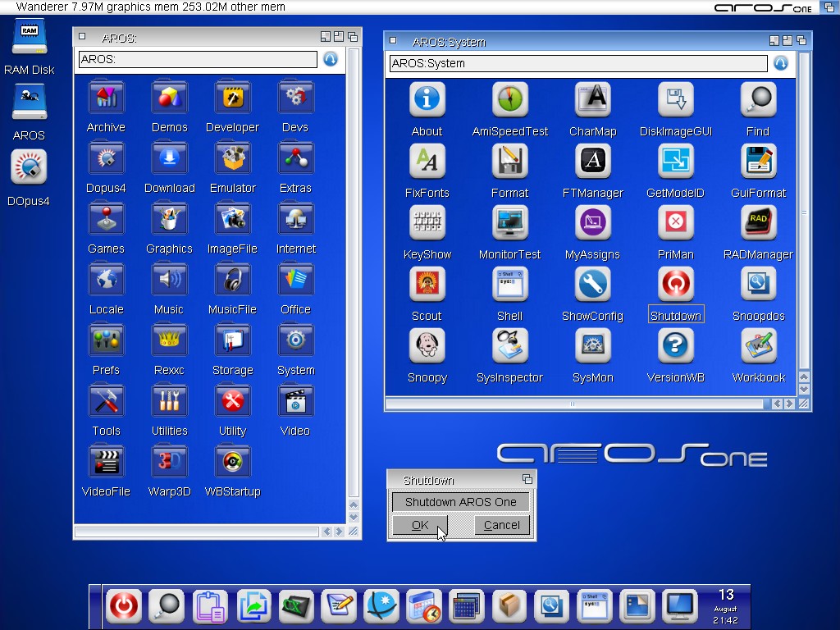Go to parent from AROS:System window

pos(781,63)
